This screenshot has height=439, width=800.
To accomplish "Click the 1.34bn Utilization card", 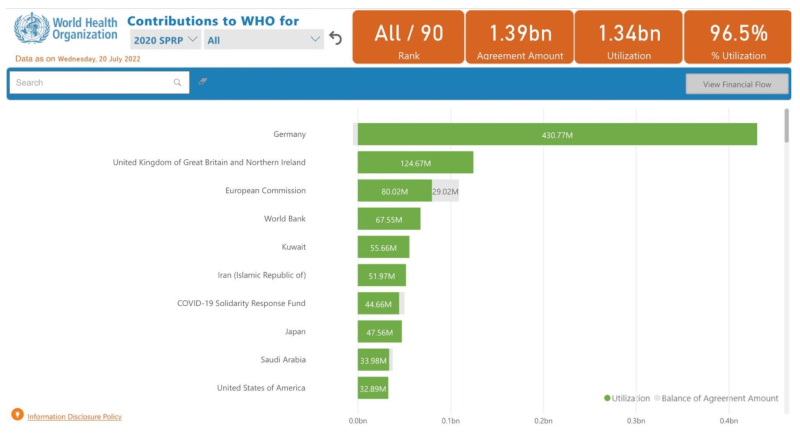I will pos(629,37).
